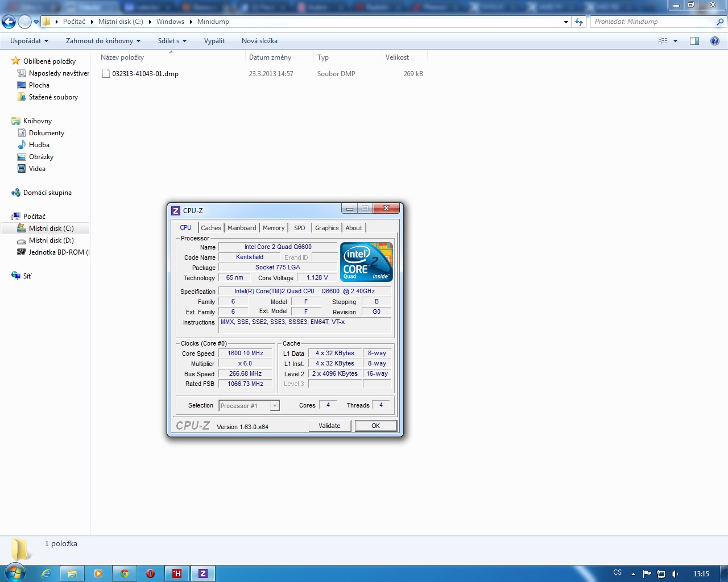Select Knihovny in navigation pane
This screenshot has height=582, width=728.
38,121
